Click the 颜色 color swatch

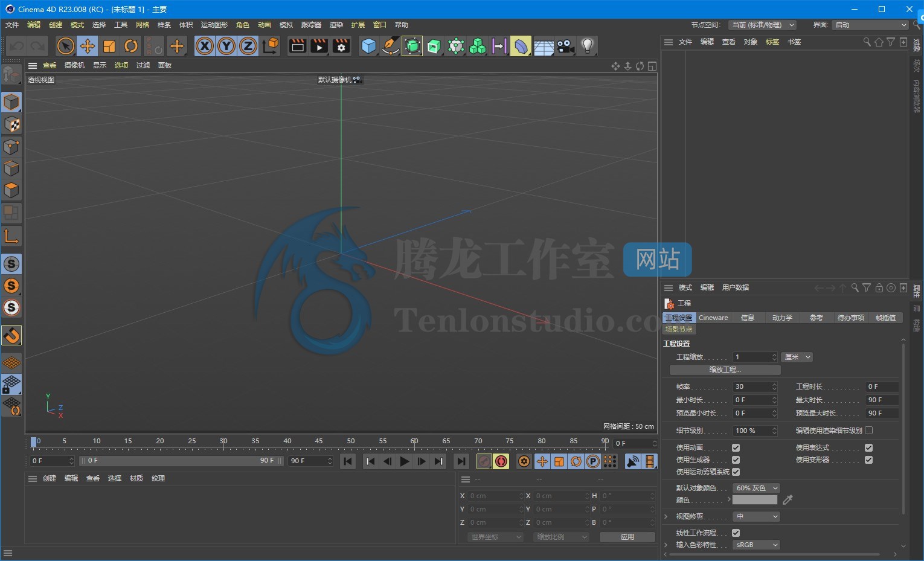pos(755,500)
